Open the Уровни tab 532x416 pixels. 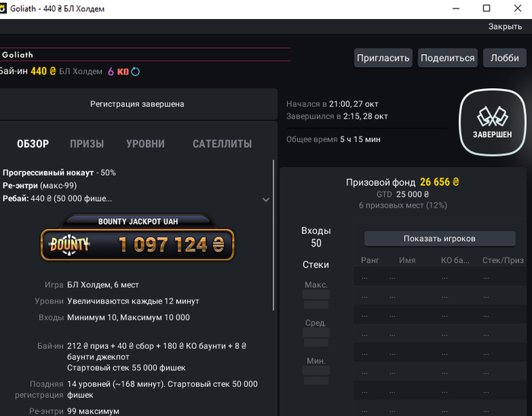click(146, 144)
